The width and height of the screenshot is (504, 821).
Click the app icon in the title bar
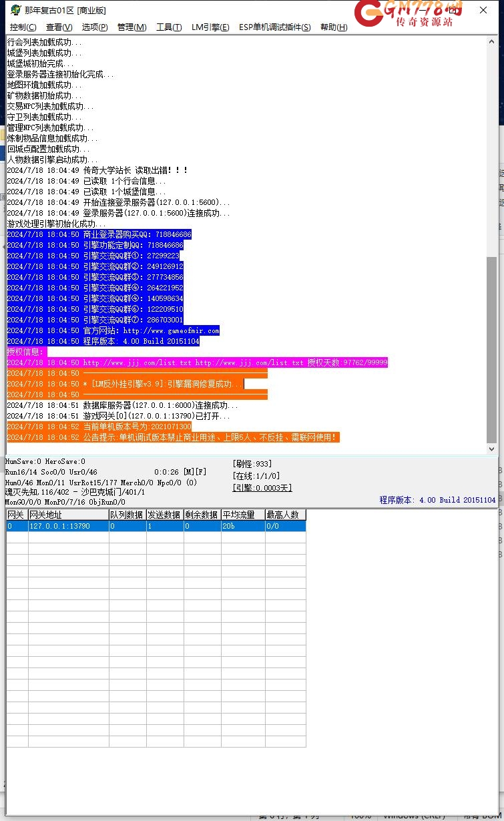click(15, 11)
